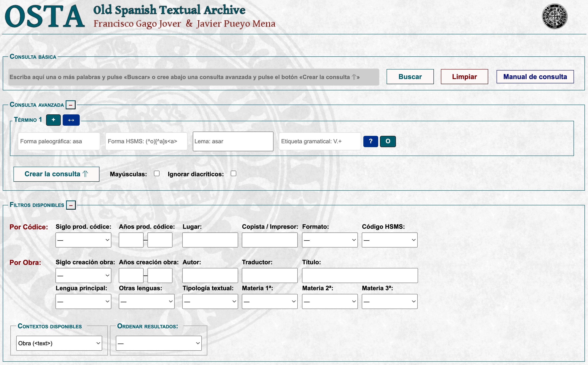Viewport: 588px width, 365px height.
Task: Click the double-arrow distance button in Término 1
Action: click(71, 120)
